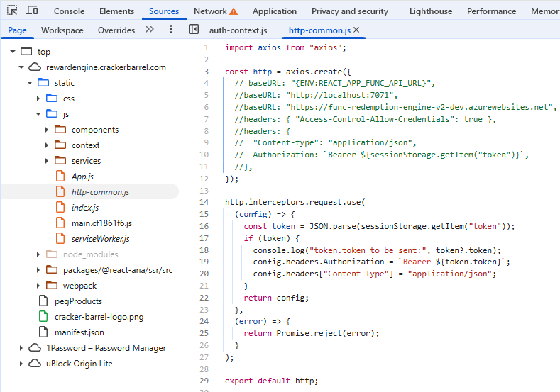Screen dimensions: 560x392
Task: Click the rewardengine.crackerbarrel.com cloud icon
Action: 35,67
